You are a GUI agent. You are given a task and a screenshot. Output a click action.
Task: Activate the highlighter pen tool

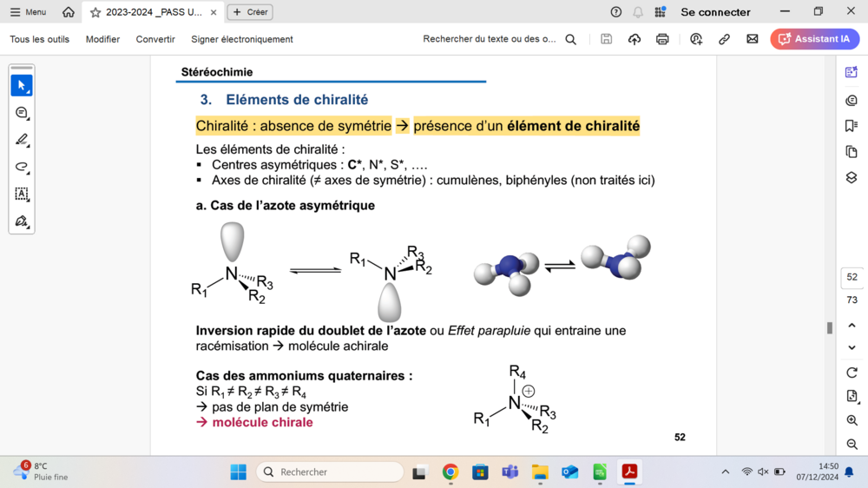[22, 140]
